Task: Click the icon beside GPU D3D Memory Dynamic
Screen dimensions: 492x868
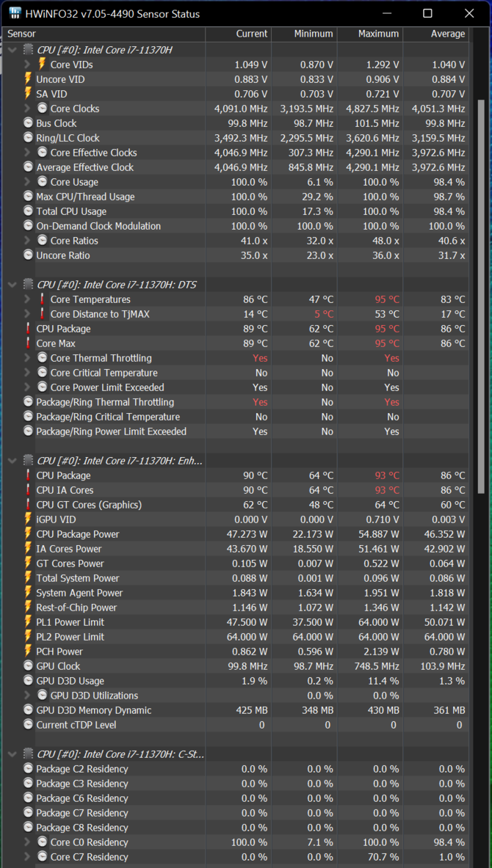Action: click(x=28, y=710)
